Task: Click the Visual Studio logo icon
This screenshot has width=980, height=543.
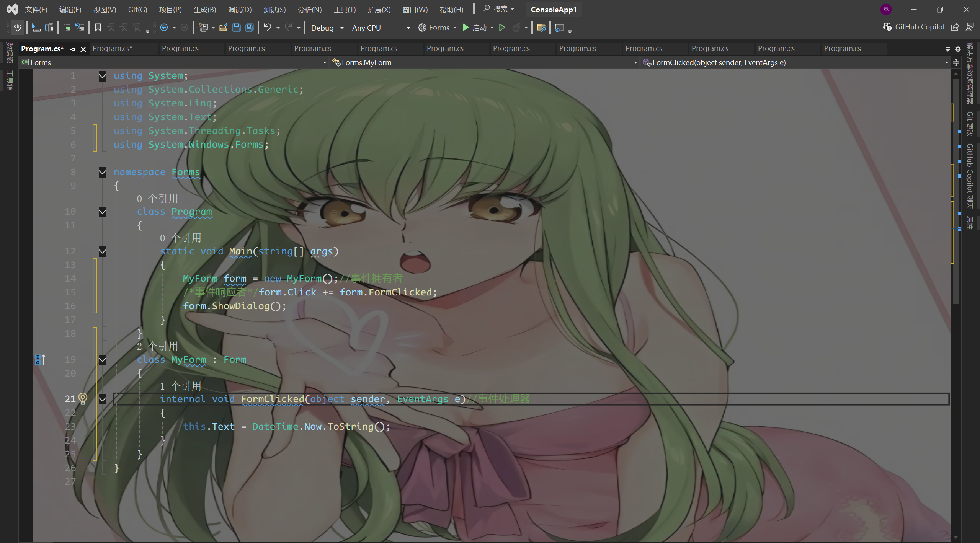Action: click(12, 9)
